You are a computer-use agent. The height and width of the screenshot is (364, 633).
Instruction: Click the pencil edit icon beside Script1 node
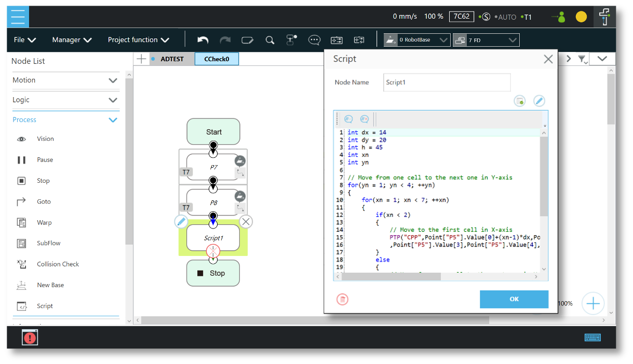tap(181, 222)
